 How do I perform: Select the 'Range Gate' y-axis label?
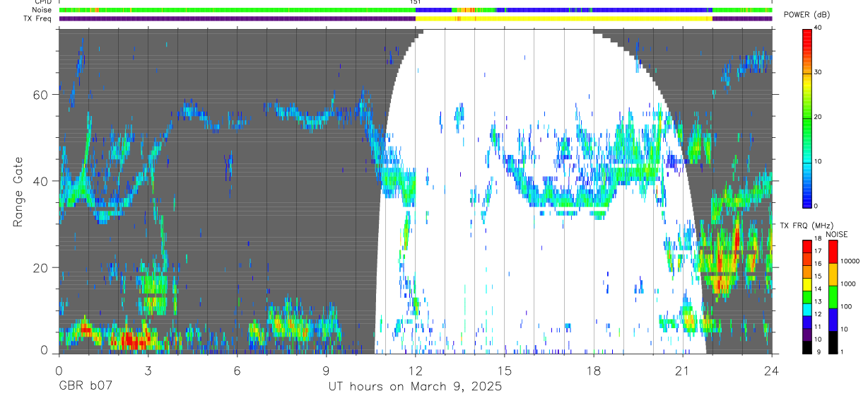point(18,192)
